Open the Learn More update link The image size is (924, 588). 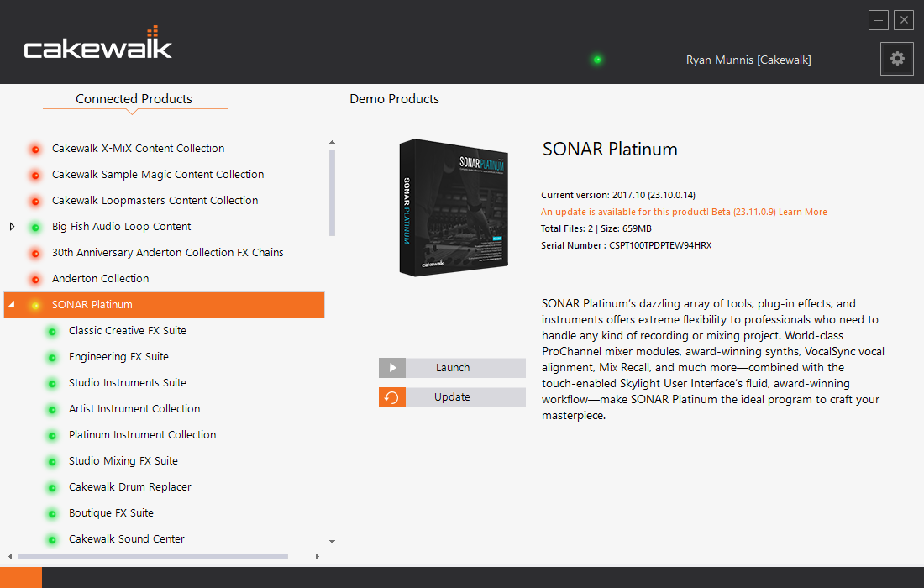[802, 212]
